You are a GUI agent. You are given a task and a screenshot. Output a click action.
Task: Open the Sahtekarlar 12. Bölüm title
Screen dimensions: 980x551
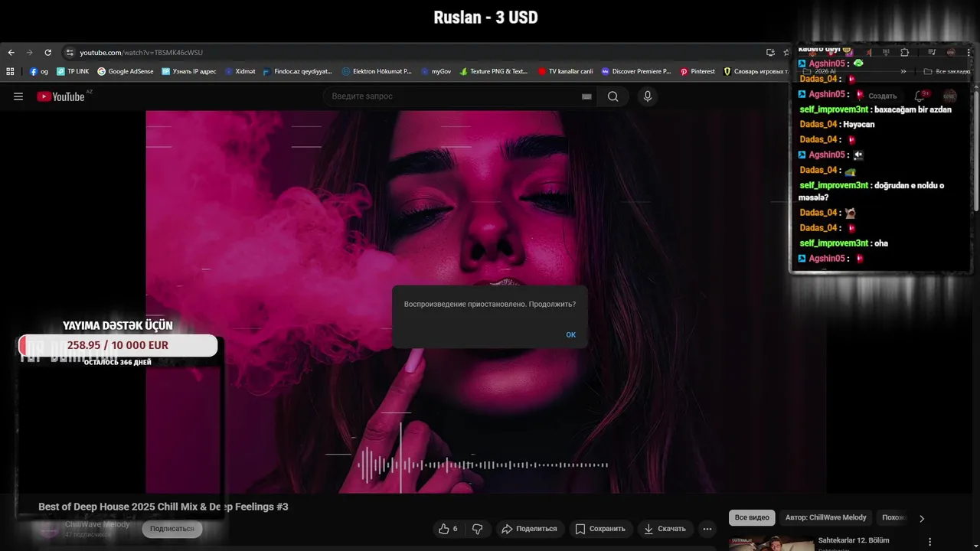(x=854, y=540)
